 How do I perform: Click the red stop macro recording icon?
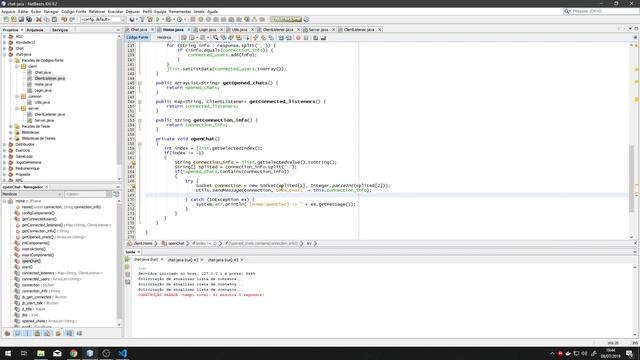click(298, 38)
